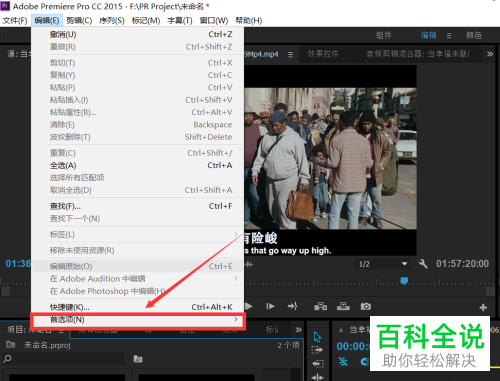Expand the 标签(L) submenu arrow
500x381 pixels.
236,234
